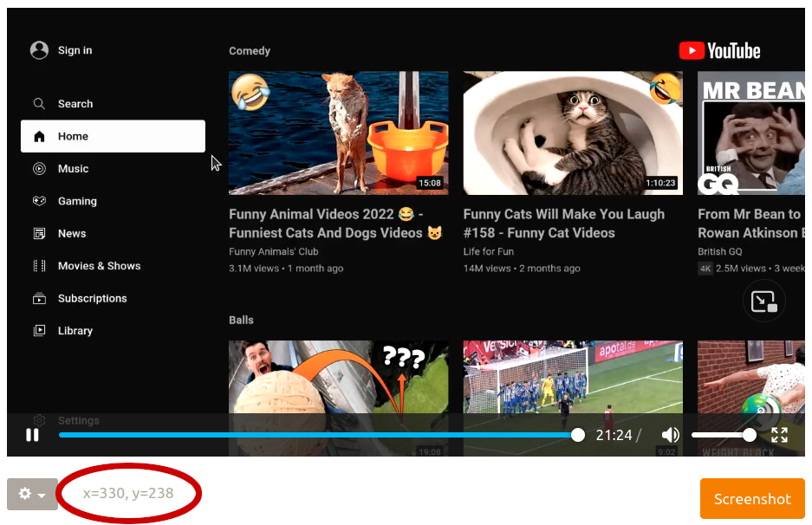The image size is (812, 525).
Task: Click the "14M views • 2 months ago" text
Action: click(522, 269)
